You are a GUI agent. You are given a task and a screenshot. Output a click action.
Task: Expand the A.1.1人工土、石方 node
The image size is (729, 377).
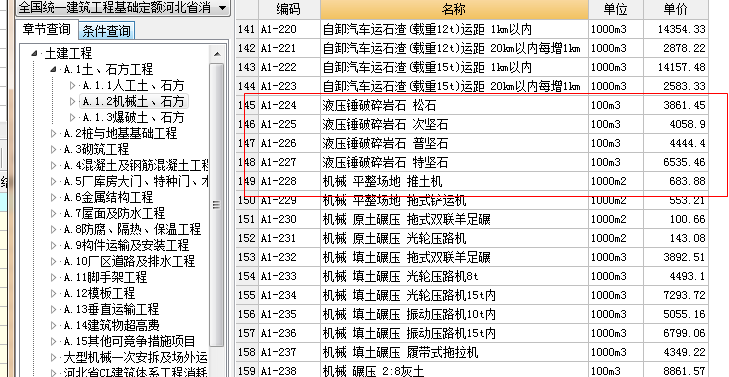72,86
